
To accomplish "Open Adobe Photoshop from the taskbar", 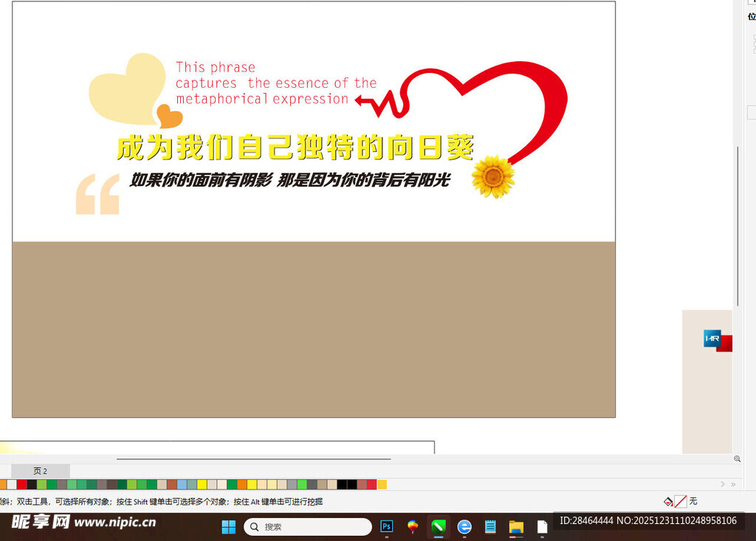I will 386,526.
